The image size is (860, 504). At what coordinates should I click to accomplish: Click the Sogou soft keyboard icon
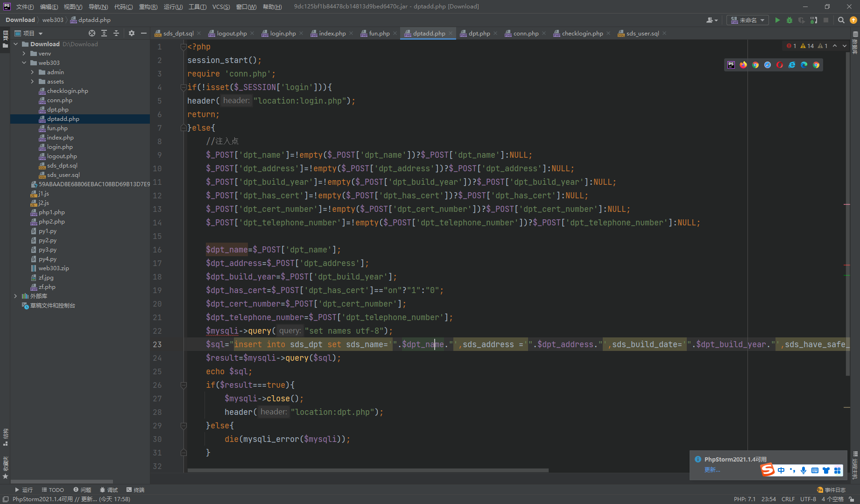click(x=815, y=470)
